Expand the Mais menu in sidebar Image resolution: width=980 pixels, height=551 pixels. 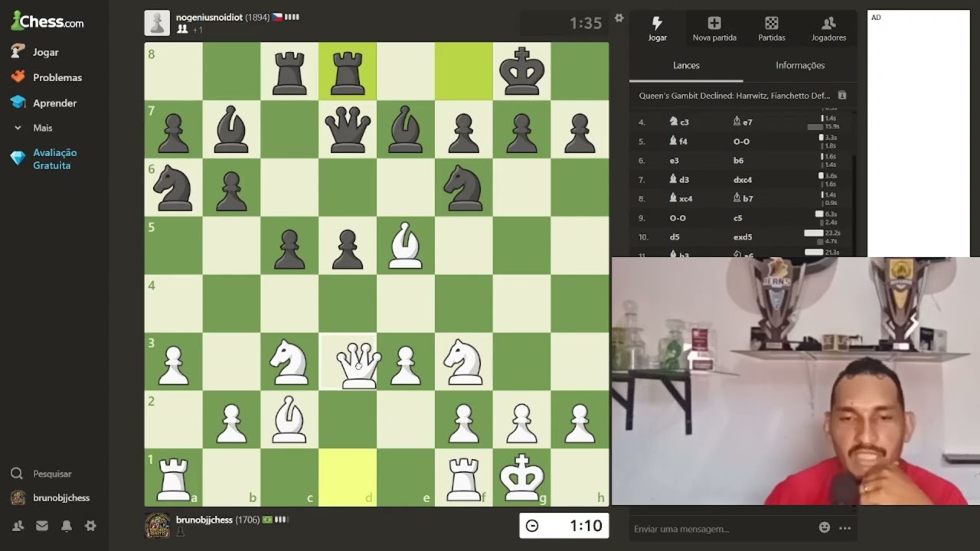tap(33, 128)
